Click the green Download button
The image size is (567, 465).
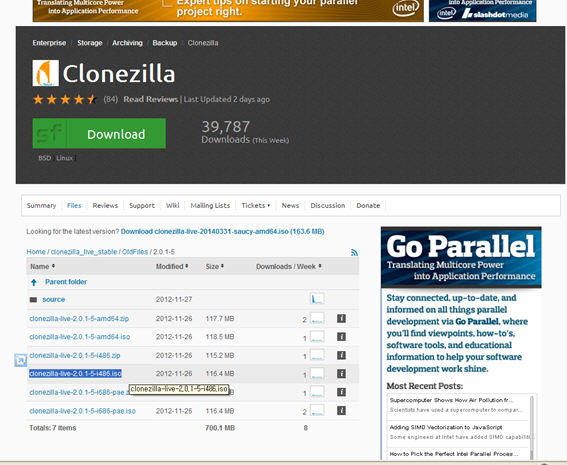99,133
